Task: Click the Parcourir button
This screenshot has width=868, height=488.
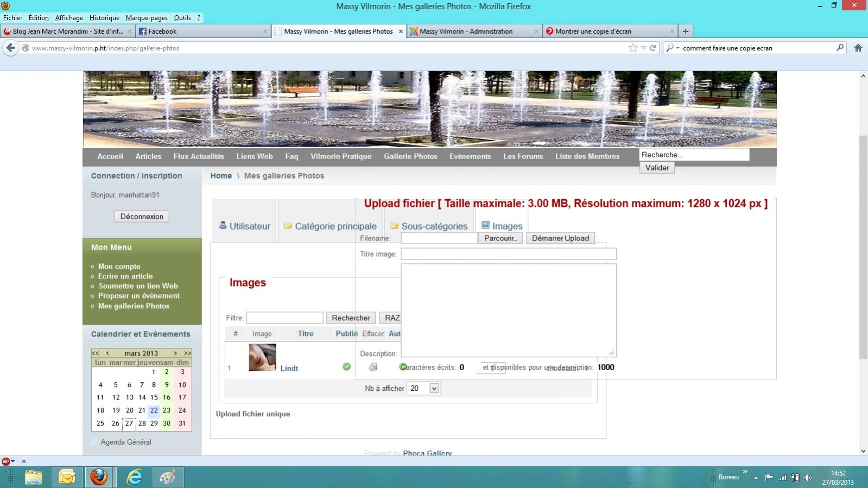Action: click(x=500, y=238)
